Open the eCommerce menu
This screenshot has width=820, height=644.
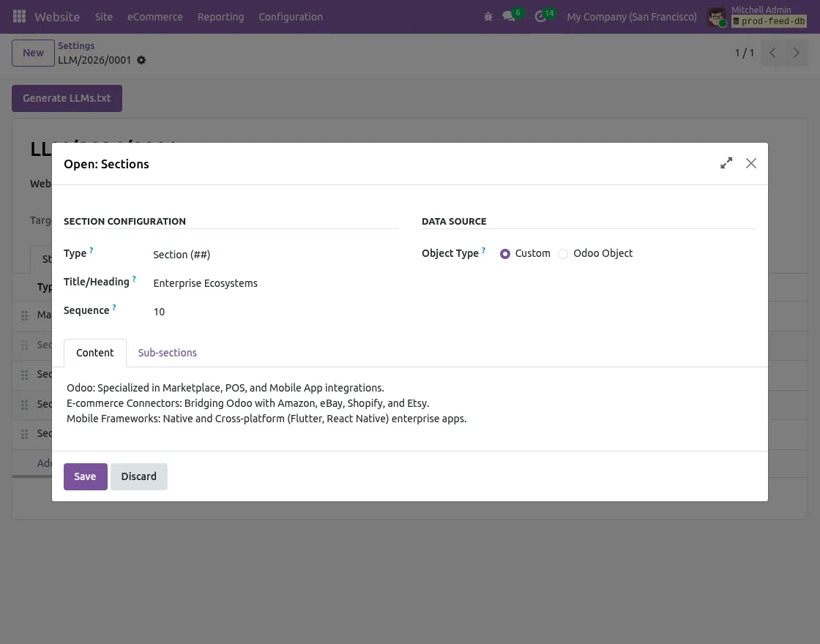[154, 17]
